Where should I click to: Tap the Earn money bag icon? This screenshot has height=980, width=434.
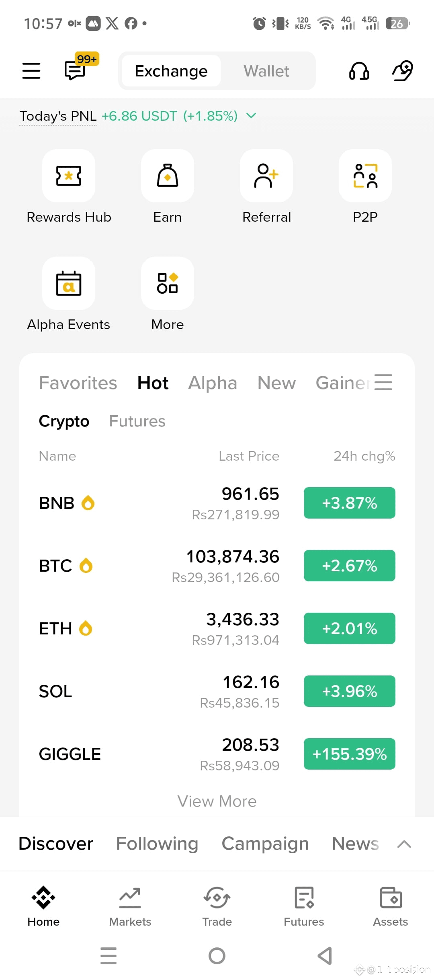168,176
